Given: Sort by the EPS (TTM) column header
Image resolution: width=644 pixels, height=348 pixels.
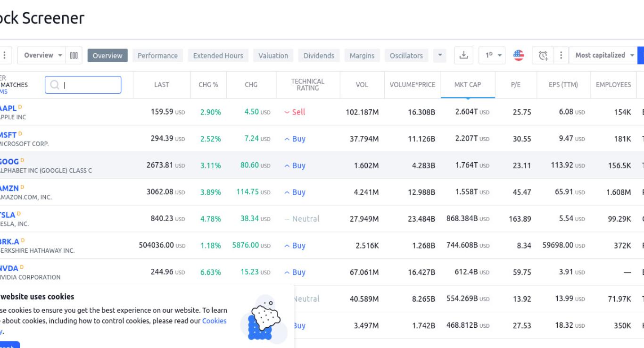Looking at the screenshot, I should pos(563,85).
